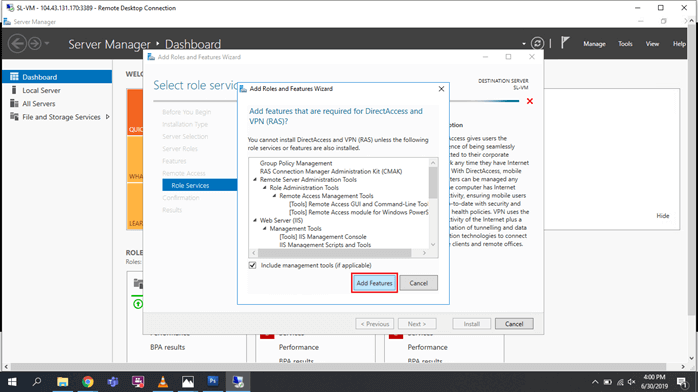The height and width of the screenshot is (392, 698).
Task: Click Remote Desktop Connection taskbar icon
Action: tap(238, 382)
